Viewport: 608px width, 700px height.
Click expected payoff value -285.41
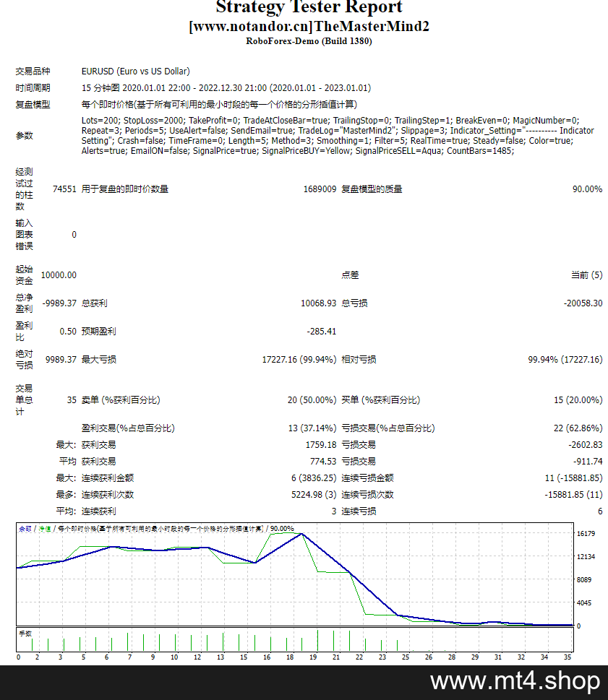[x=322, y=332]
